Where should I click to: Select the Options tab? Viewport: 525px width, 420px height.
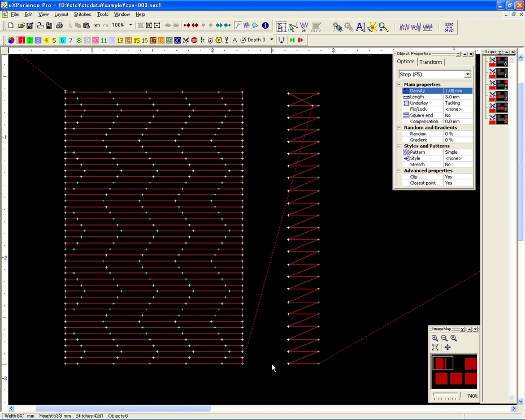(x=406, y=62)
